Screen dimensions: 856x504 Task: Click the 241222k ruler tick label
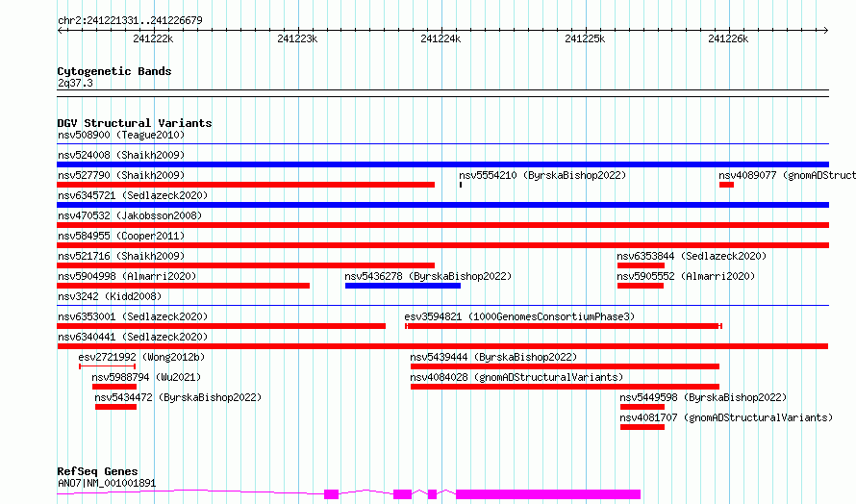(153, 38)
